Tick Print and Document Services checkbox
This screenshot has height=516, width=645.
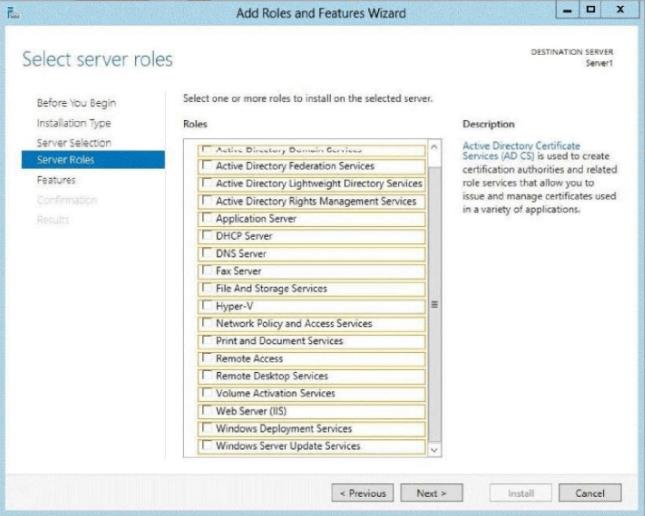pos(208,340)
